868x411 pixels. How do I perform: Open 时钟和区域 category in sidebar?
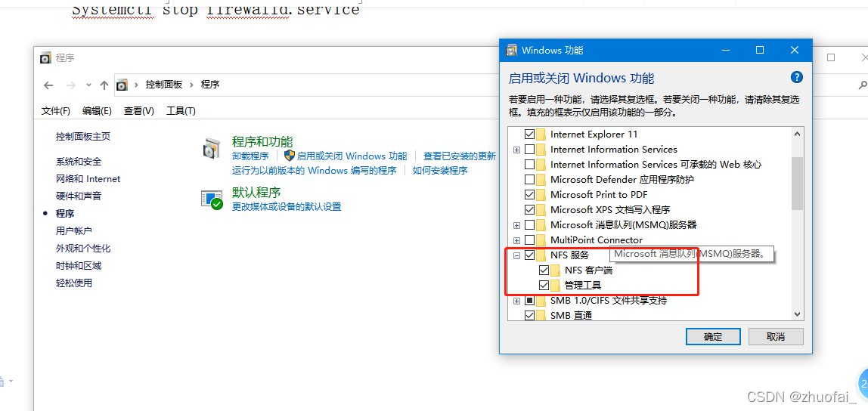tap(79, 265)
